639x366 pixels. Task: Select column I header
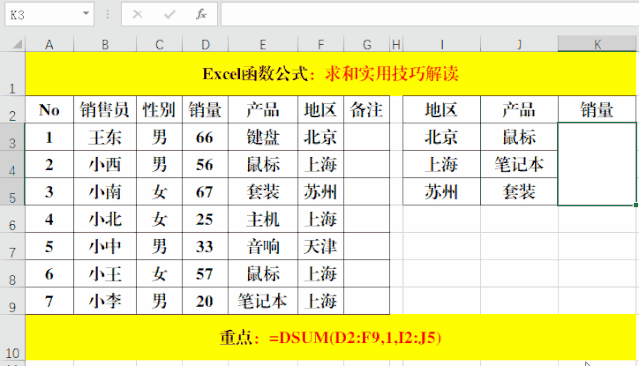[x=442, y=44]
